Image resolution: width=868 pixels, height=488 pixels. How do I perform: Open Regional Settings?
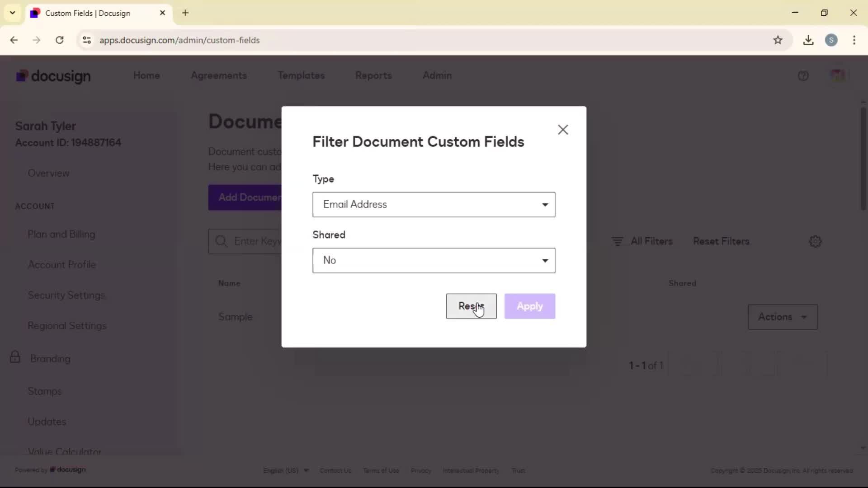(x=67, y=325)
